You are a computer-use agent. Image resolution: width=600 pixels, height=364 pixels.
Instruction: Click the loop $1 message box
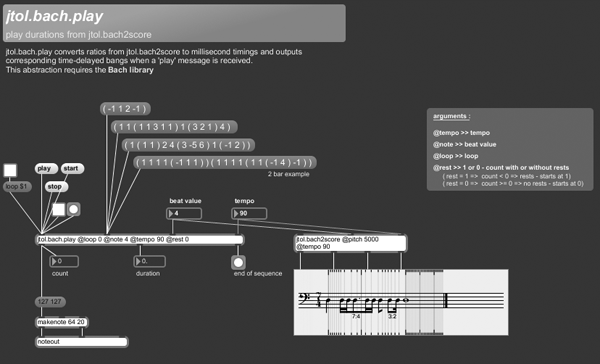click(x=17, y=187)
